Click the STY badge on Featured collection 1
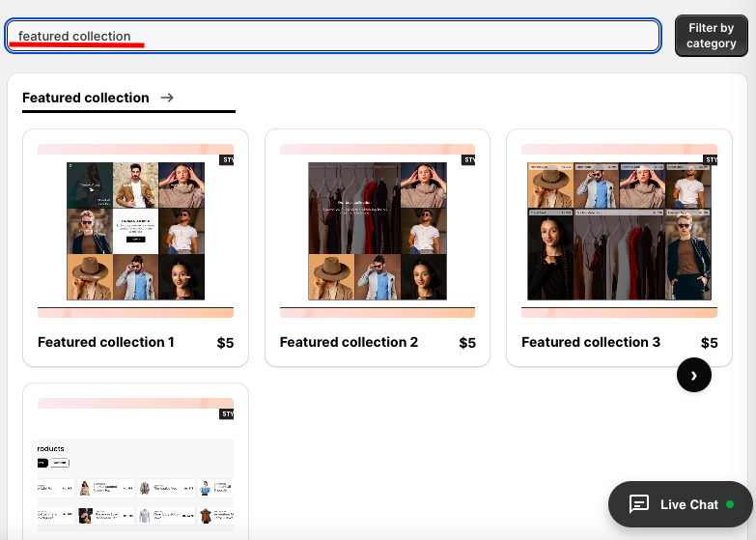Viewport: 756px width, 540px height. tap(227, 159)
